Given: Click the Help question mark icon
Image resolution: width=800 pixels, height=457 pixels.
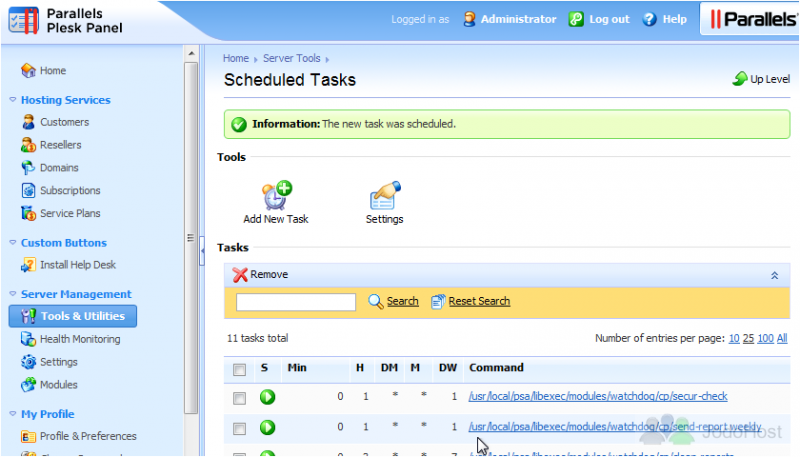Looking at the screenshot, I should click(649, 19).
